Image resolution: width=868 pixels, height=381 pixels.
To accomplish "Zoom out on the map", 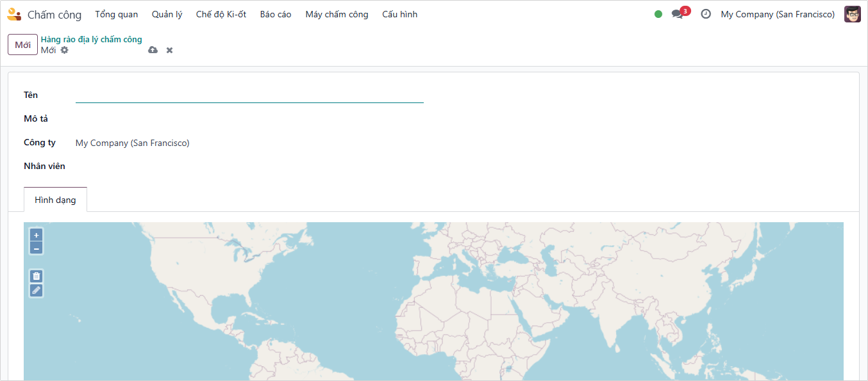I will pos(37,248).
